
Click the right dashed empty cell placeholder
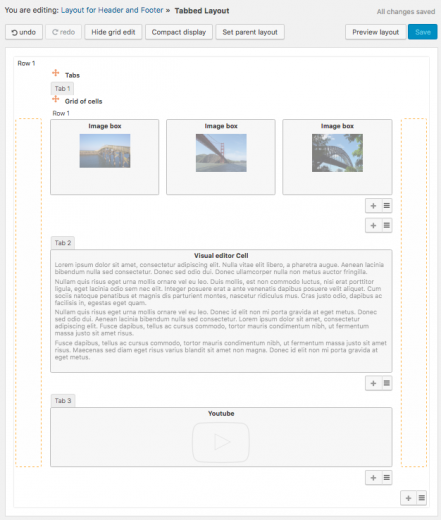(414, 292)
